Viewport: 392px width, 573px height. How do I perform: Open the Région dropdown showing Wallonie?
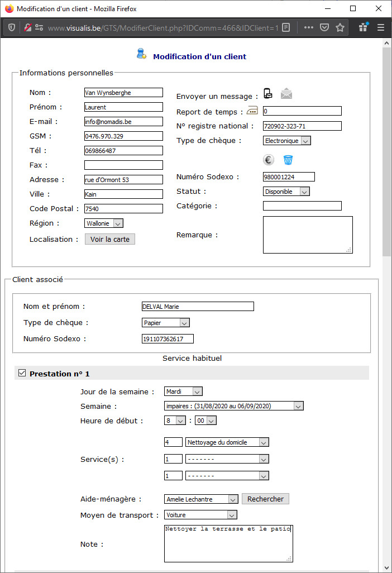tap(104, 223)
